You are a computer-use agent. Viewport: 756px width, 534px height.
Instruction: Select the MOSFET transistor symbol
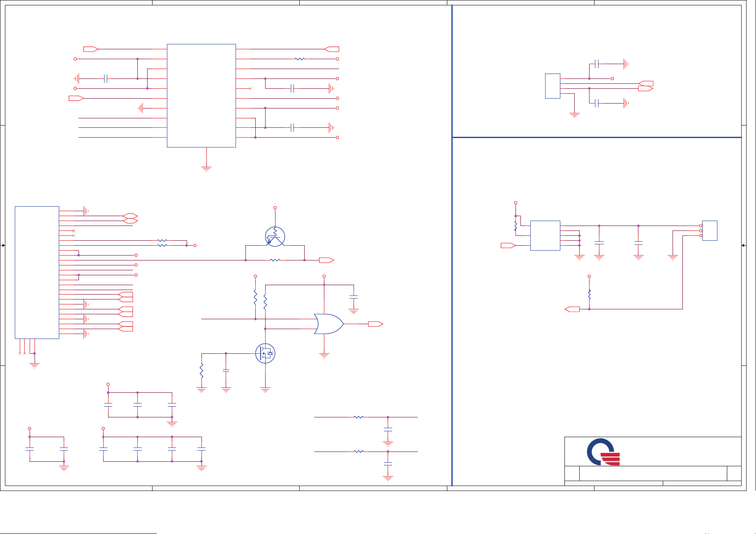coord(265,354)
